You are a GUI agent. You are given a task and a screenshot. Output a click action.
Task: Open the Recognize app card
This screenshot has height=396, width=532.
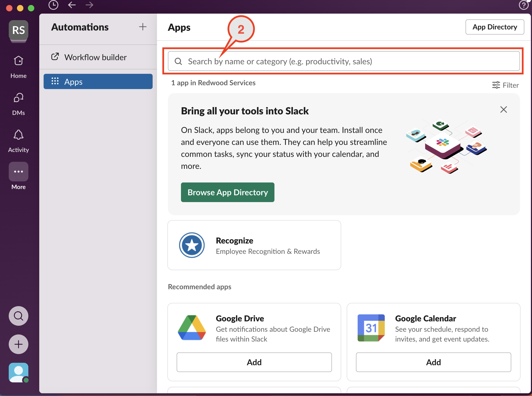coord(254,245)
